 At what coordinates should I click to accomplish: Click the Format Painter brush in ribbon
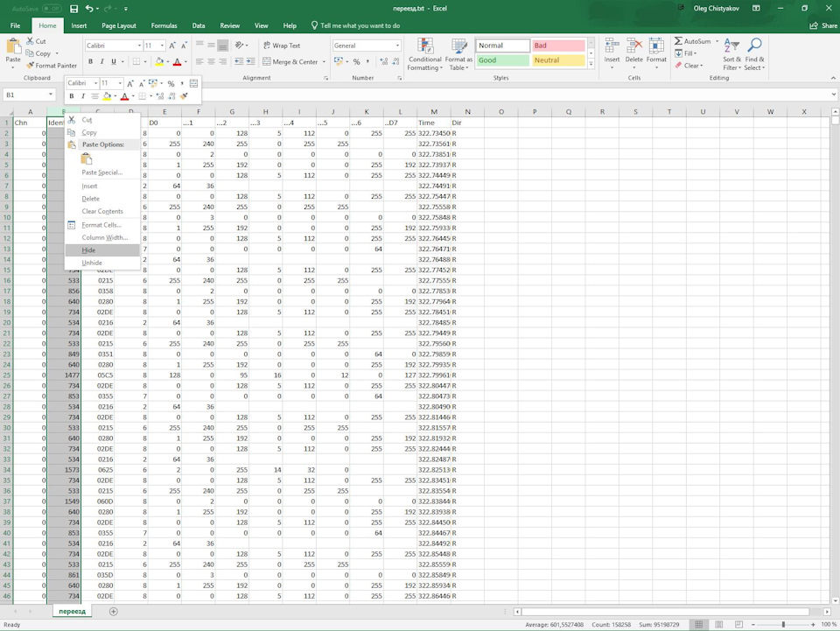(x=30, y=66)
